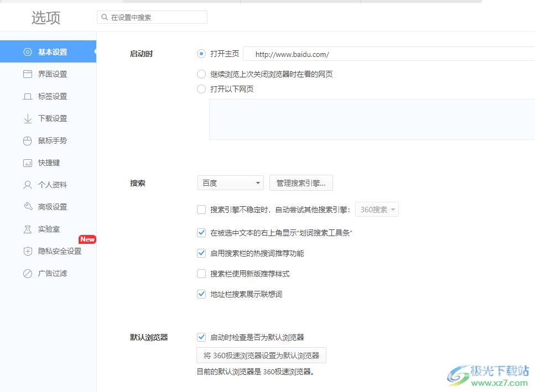This screenshot has width=535, height=392.
Task: Click the startup pages list box
Action: pos(372,119)
